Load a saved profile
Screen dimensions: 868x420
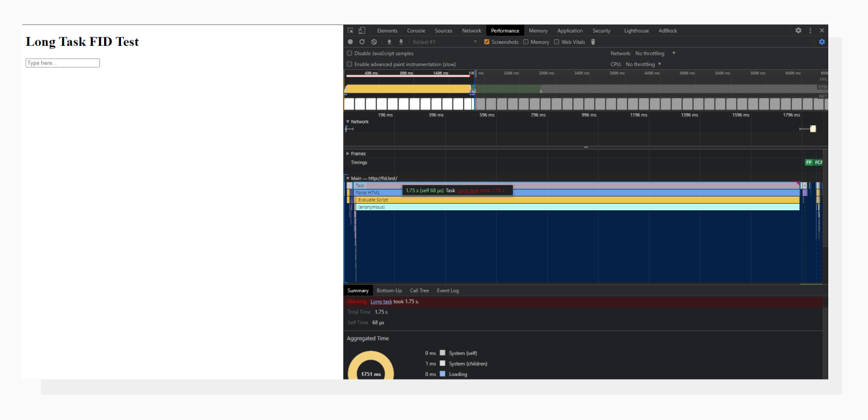389,42
